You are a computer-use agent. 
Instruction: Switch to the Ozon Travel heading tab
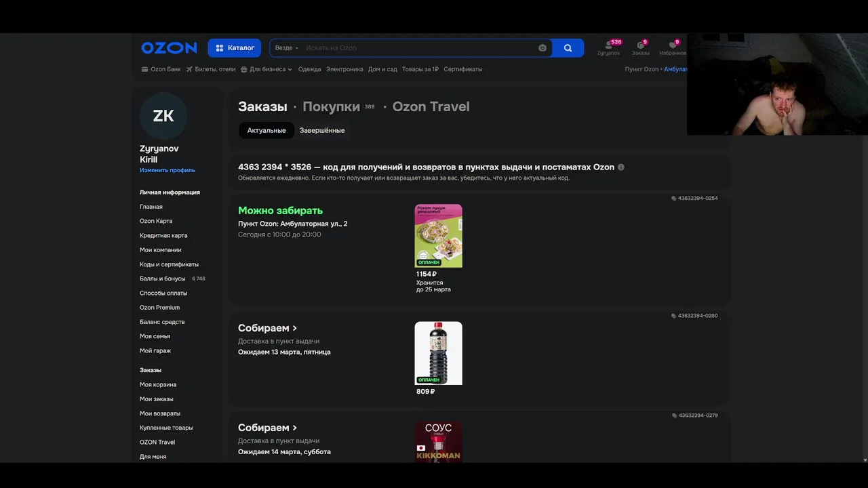click(431, 106)
